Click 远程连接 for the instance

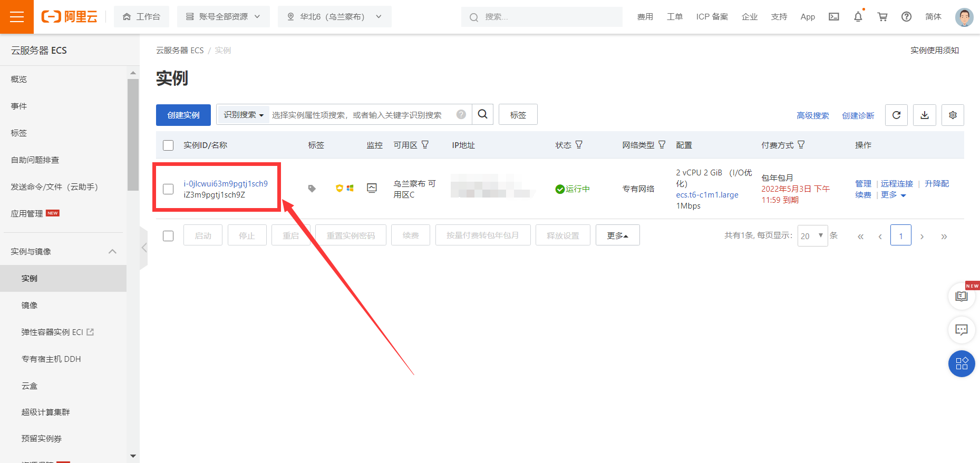click(x=897, y=183)
